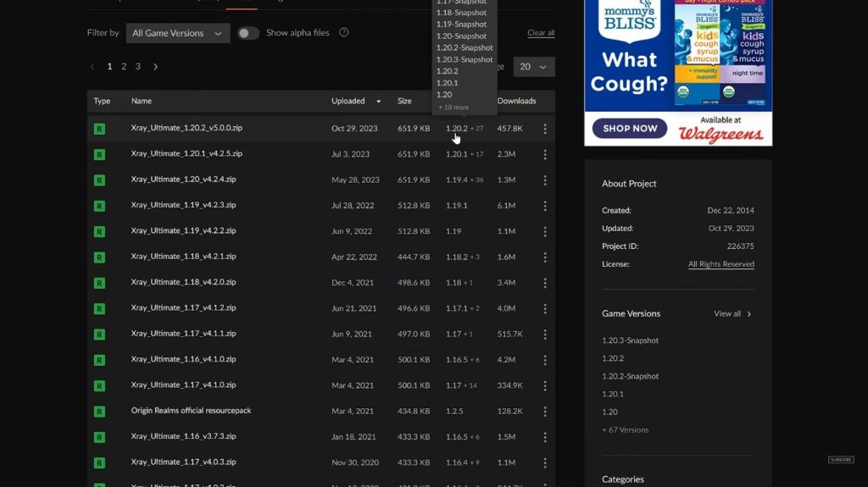This screenshot has height=487, width=868.
Task: Open three-dot menu for Xray_Ultimate_1.16_v4.1.0.zip
Action: [545, 360]
